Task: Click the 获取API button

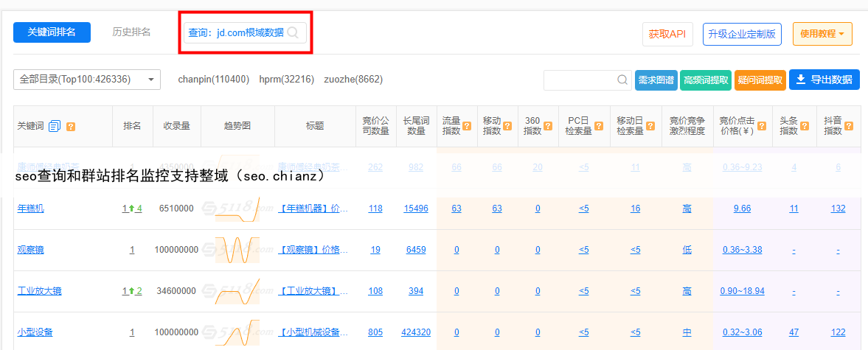Action: (x=667, y=34)
